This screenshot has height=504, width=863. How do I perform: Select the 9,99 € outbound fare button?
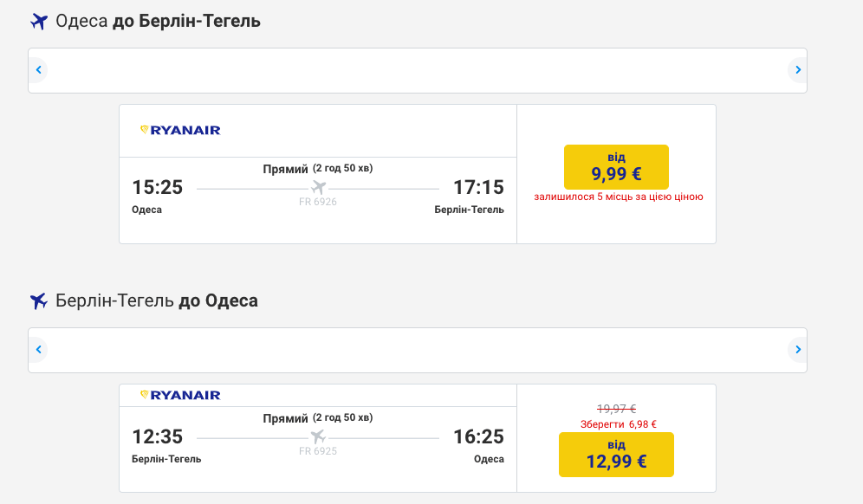pyautogui.click(x=616, y=167)
